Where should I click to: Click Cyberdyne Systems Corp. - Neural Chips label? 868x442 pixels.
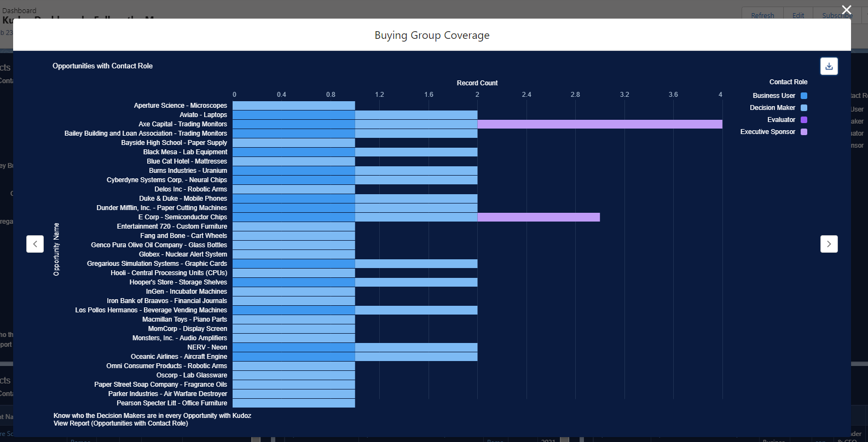pos(167,180)
